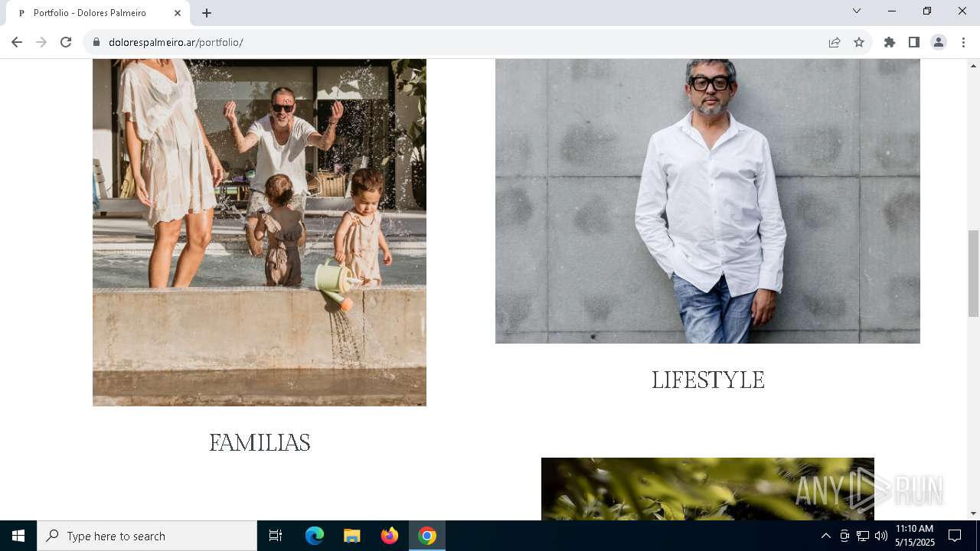
Task: Click the forward navigation arrow
Action: [x=41, y=42]
